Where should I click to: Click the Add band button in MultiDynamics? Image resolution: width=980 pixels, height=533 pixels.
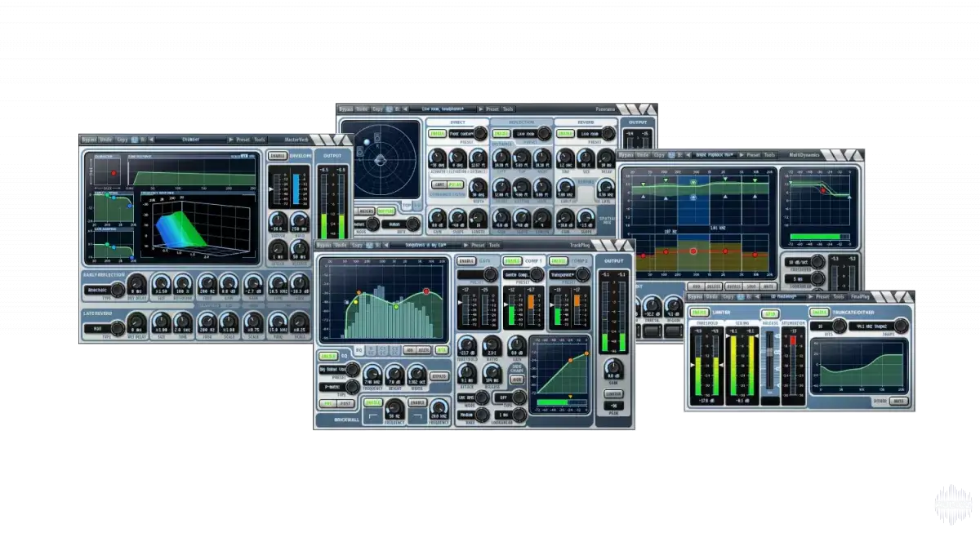coord(697,286)
